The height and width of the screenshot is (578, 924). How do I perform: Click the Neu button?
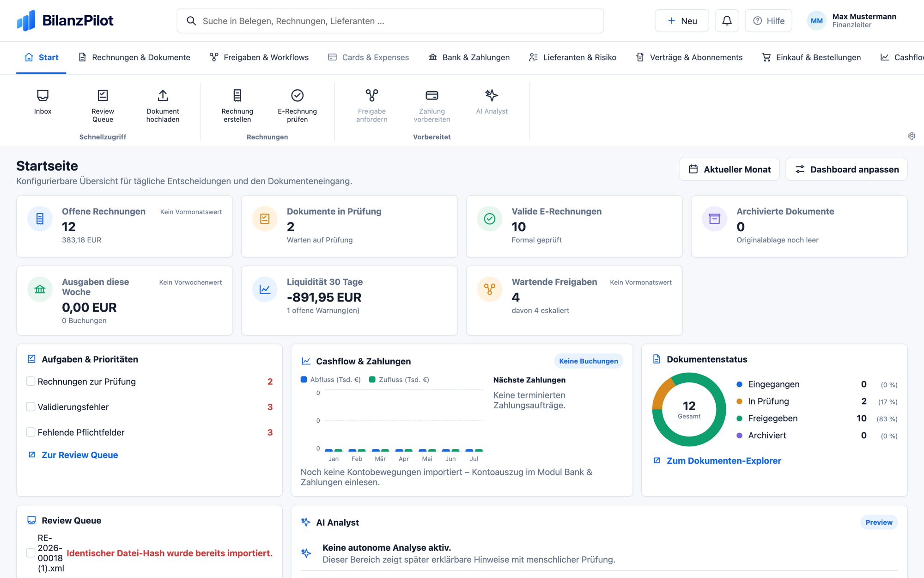(x=681, y=21)
